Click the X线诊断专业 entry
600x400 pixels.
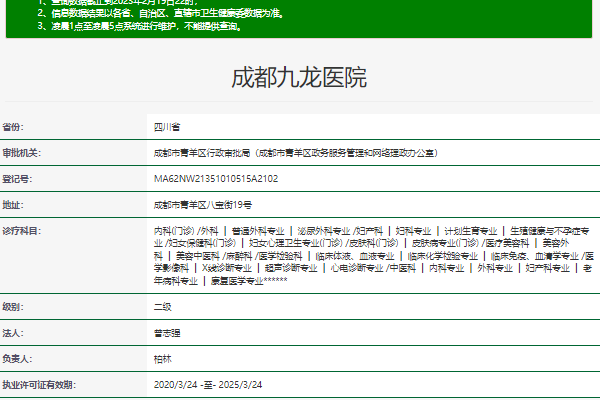(227, 268)
